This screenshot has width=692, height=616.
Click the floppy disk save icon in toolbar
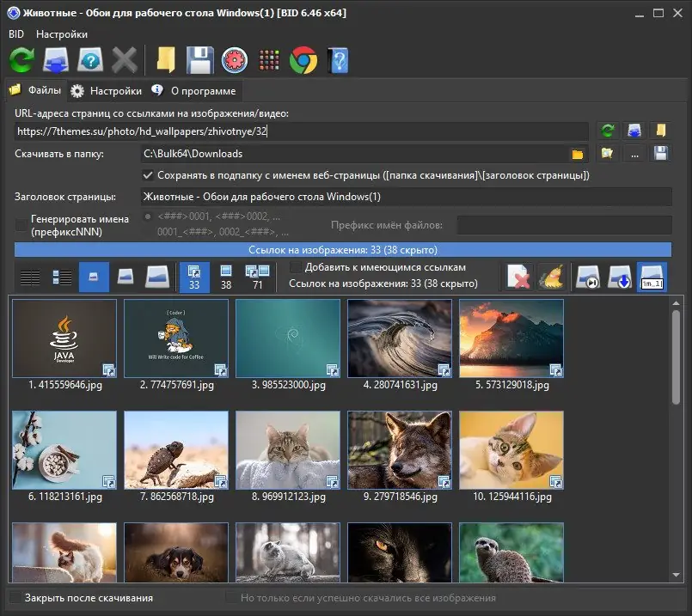point(199,60)
